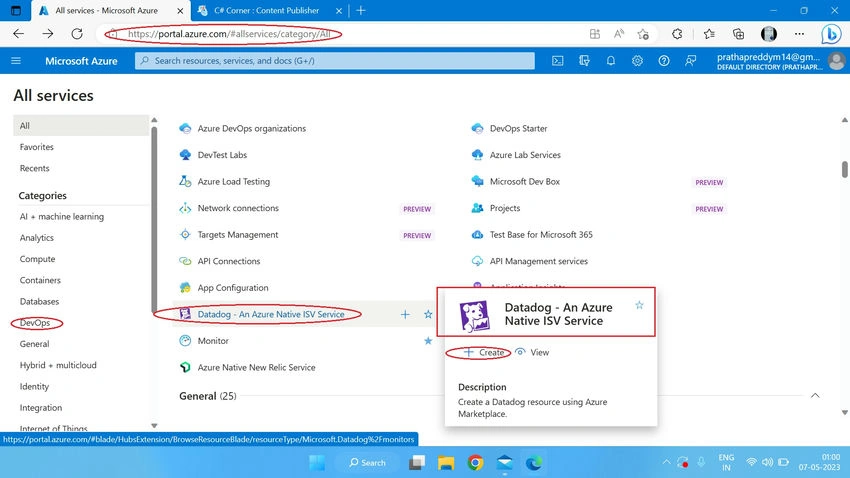Click the Monitor gauge icon
The width and height of the screenshot is (850, 478).
pyautogui.click(x=185, y=341)
